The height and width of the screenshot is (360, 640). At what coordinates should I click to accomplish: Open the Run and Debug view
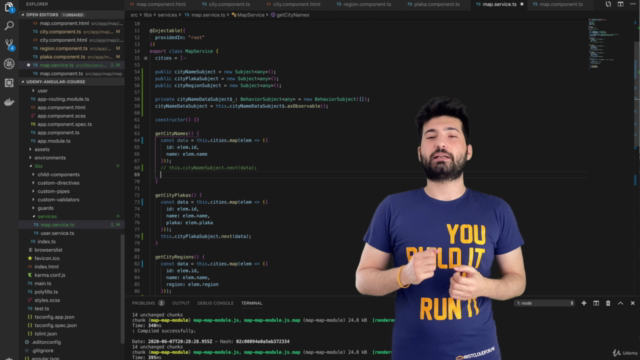click(9, 64)
